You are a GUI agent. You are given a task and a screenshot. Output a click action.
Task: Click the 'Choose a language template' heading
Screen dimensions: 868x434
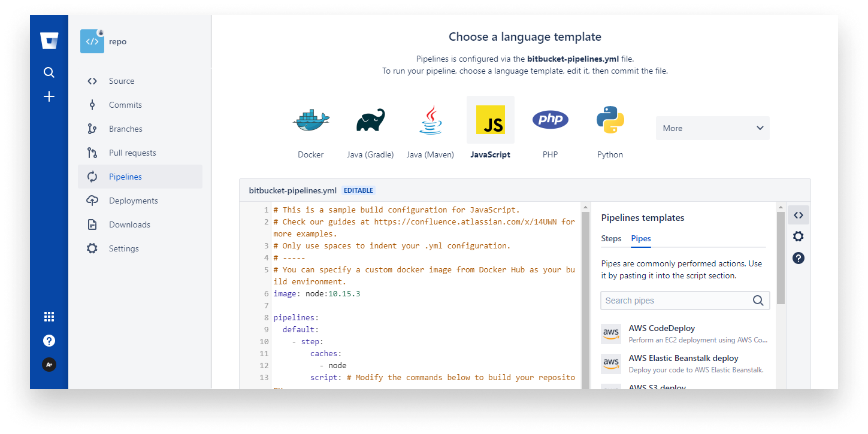(525, 37)
